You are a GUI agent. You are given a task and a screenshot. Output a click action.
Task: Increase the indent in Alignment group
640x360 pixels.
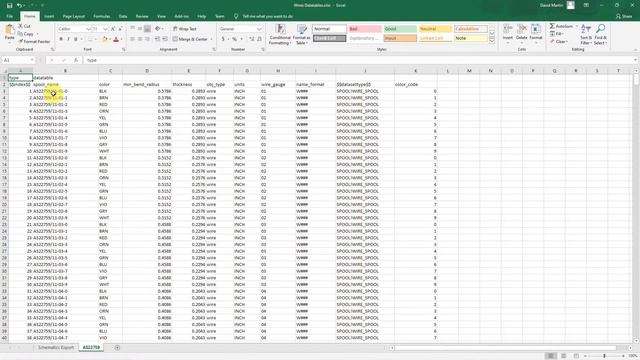click(165, 39)
